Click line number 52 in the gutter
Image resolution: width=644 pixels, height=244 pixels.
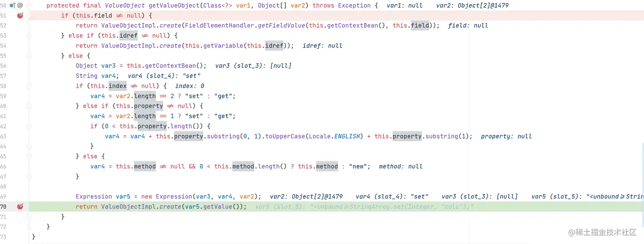coord(3,26)
